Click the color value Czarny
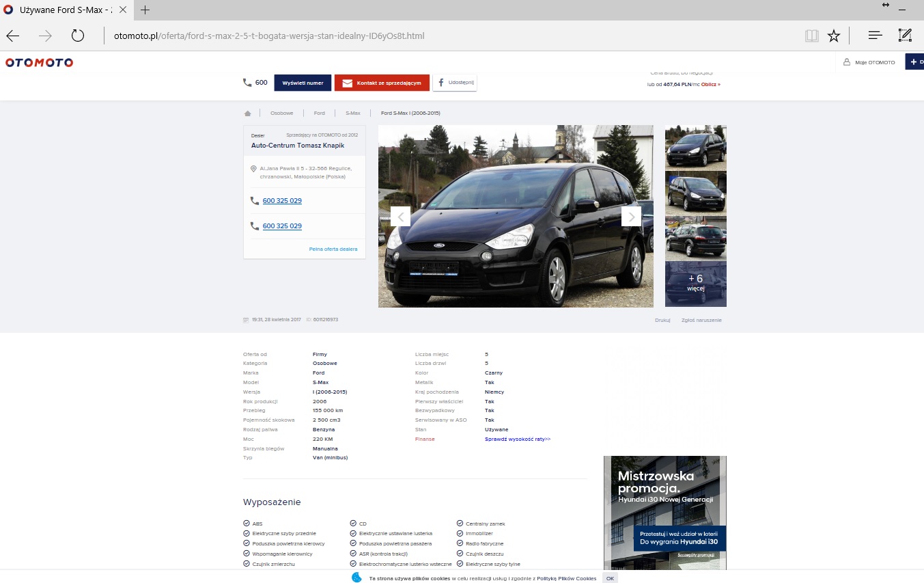The image size is (924, 583). click(x=494, y=372)
